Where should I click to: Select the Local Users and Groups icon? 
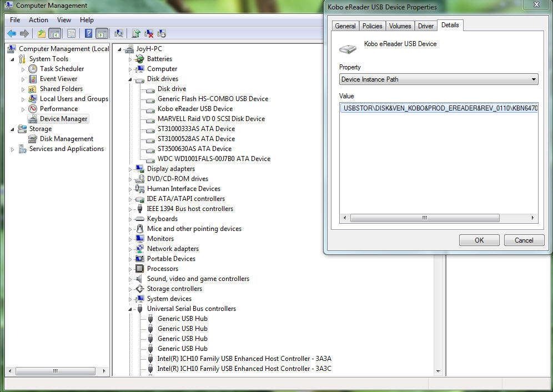(x=33, y=99)
